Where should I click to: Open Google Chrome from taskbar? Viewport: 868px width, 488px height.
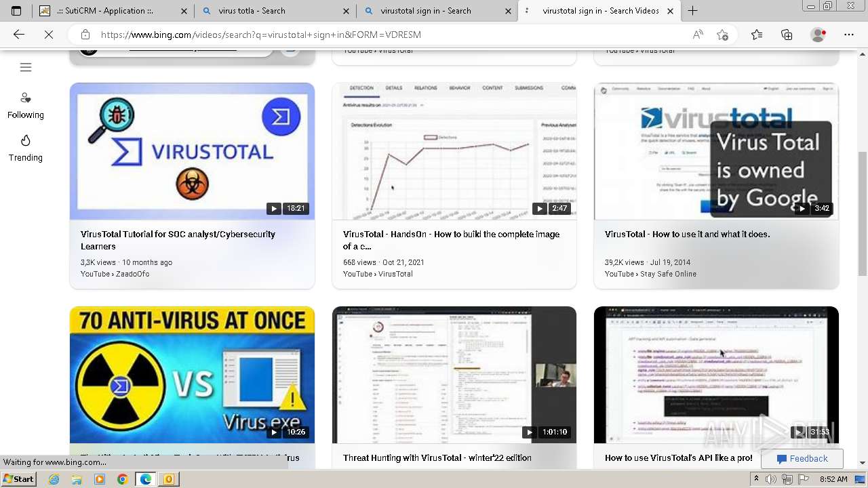(122, 479)
